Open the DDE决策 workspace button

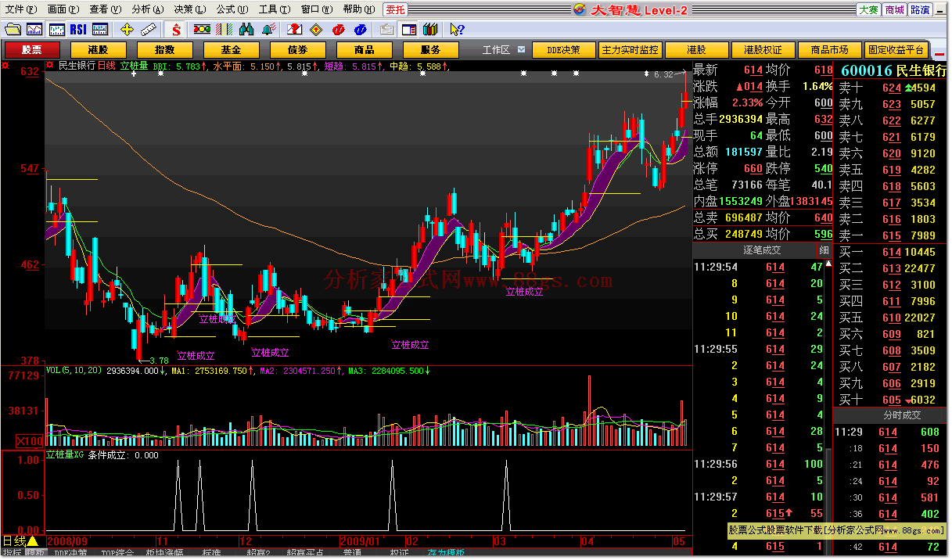coord(563,49)
